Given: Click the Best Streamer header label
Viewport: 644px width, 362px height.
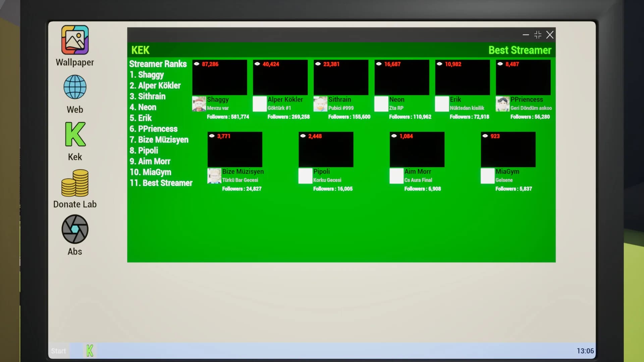Looking at the screenshot, I should pos(520,50).
